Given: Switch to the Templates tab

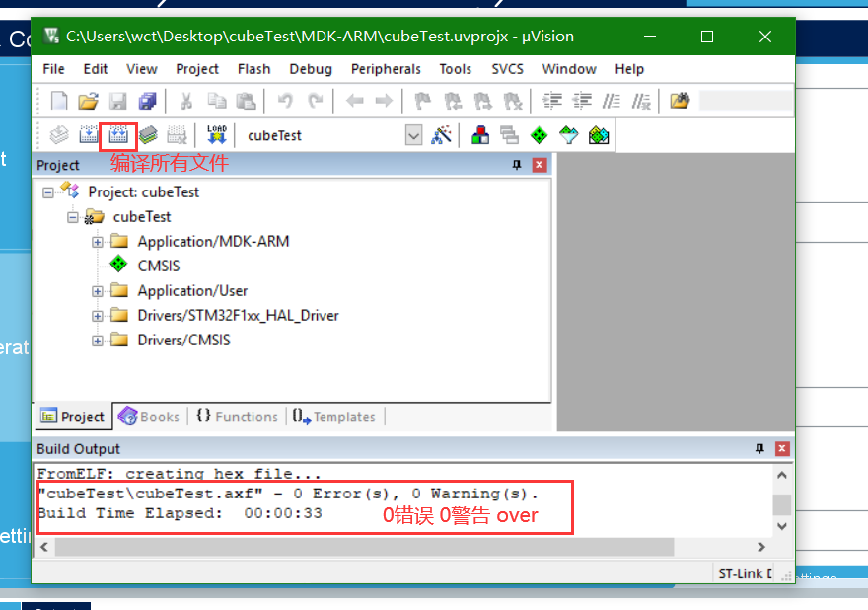Looking at the screenshot, I should coord(333,417).
